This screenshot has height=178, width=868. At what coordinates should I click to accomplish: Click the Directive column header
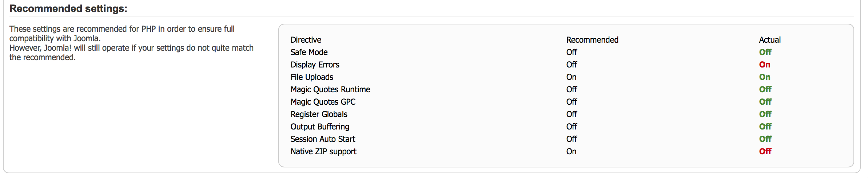pos(306,40)
